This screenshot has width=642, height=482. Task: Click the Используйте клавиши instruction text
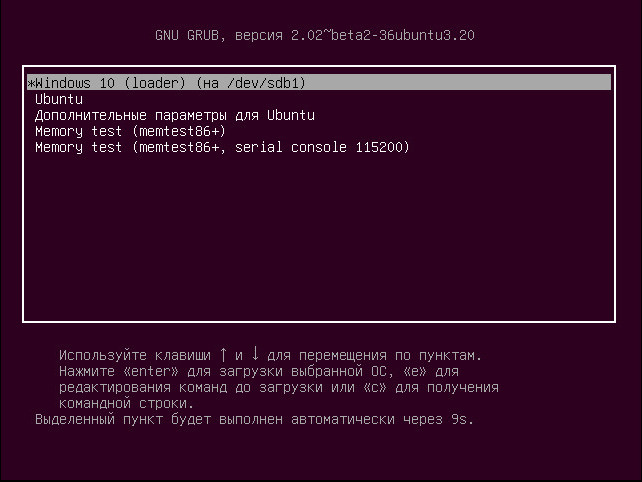pyautogui.click(x=135, y=355)
